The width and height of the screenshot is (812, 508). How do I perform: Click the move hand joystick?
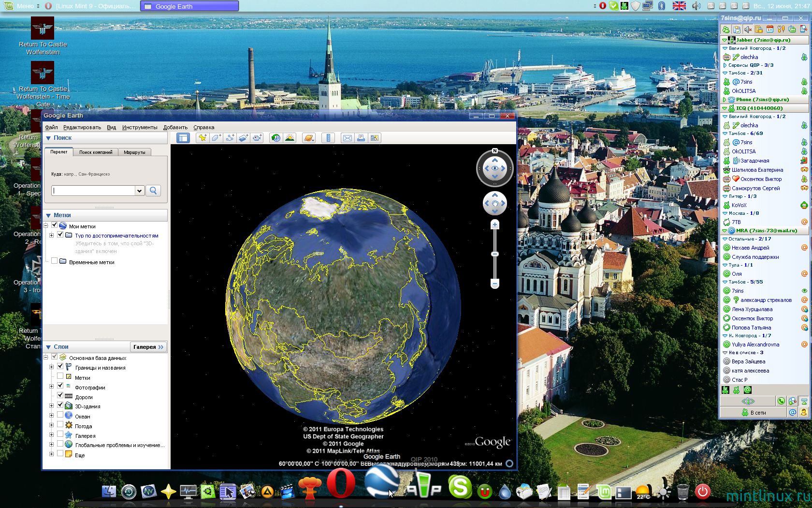tap(495, 203)
